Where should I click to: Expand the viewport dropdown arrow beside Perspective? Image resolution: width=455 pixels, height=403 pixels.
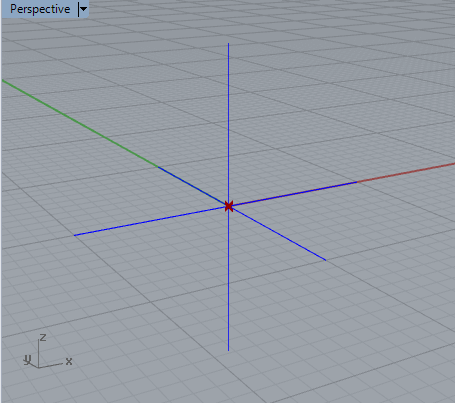pyautogui.click(x=83, y=9)
